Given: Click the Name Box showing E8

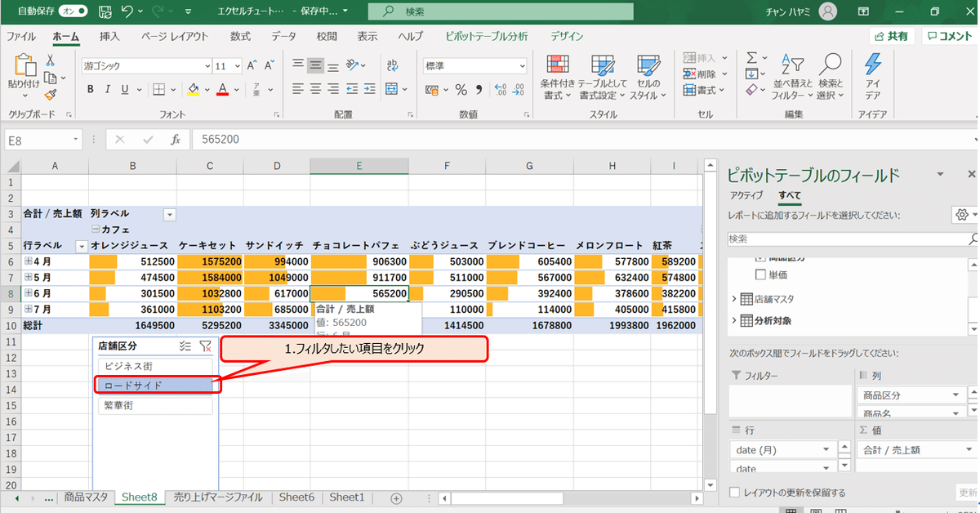Looking at the screenshot, I should (x=43, y=140).
